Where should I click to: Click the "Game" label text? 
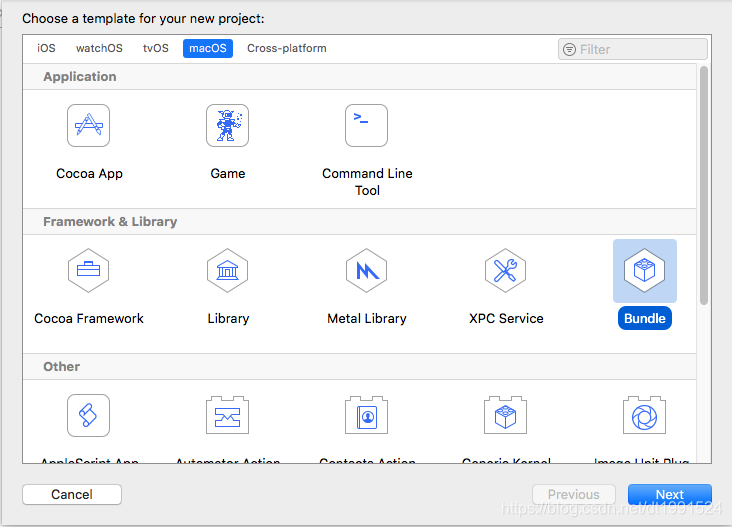(x=228, y=174)
